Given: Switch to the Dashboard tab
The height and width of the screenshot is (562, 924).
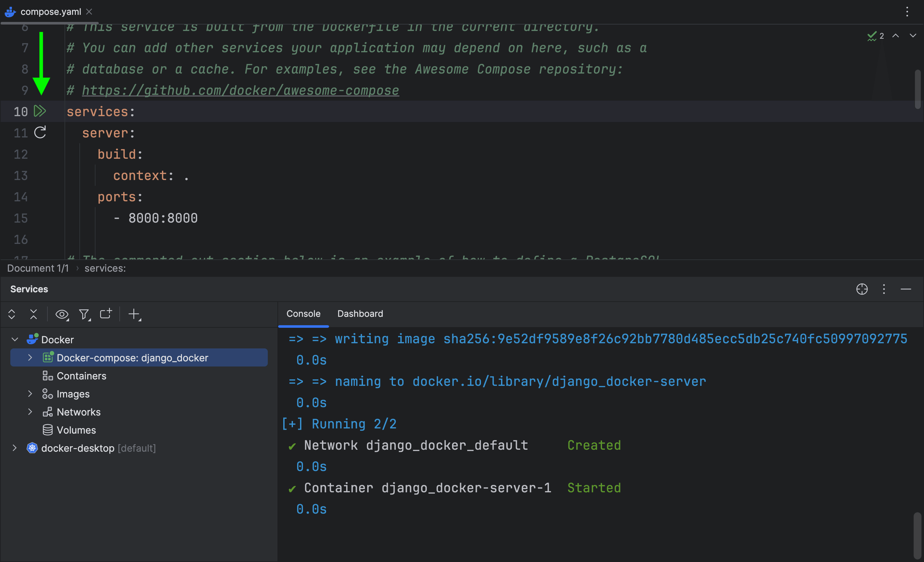Looking at the screenshot, I should 360,314.
